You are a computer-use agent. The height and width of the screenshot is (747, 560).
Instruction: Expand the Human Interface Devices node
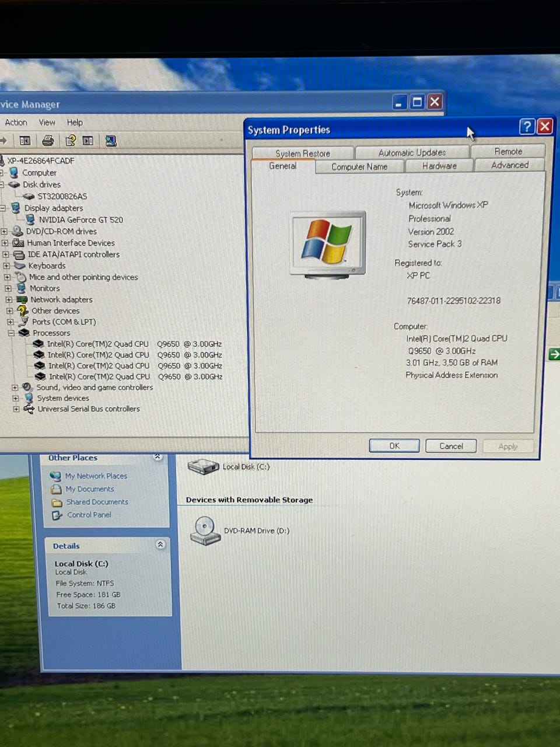[5, 243]
